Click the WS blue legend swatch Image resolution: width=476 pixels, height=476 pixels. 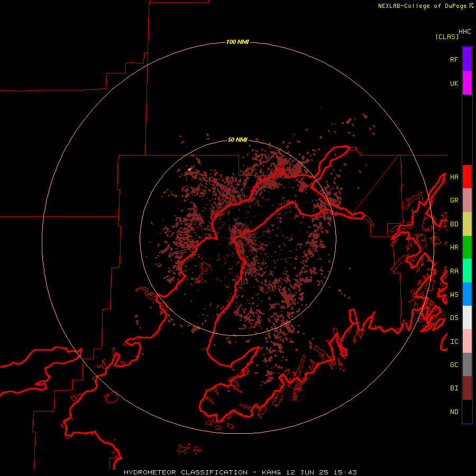click(x=467, y=294)
